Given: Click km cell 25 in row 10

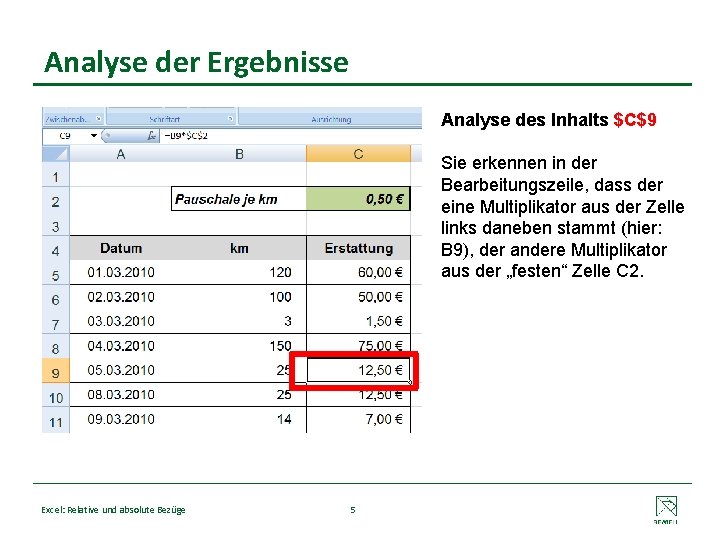Looking at the screenshot, I should pos(239,394).
